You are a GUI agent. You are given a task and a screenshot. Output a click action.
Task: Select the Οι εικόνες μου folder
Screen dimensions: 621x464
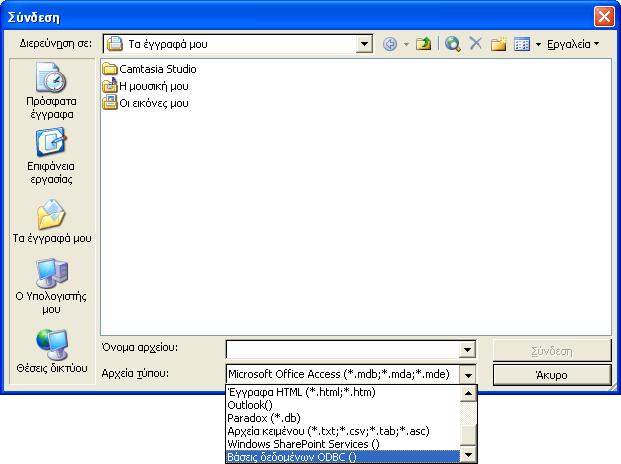click(145, 103)
